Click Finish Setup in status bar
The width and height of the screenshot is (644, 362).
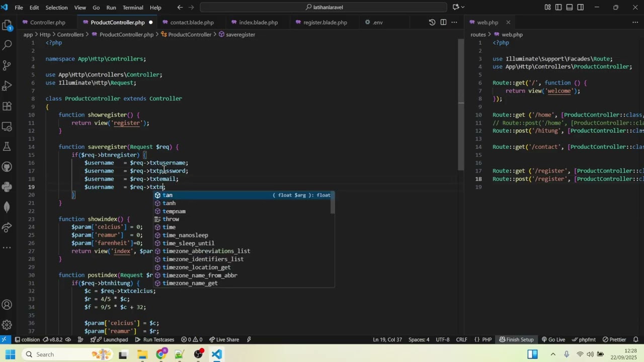click(x=516, y=339)
